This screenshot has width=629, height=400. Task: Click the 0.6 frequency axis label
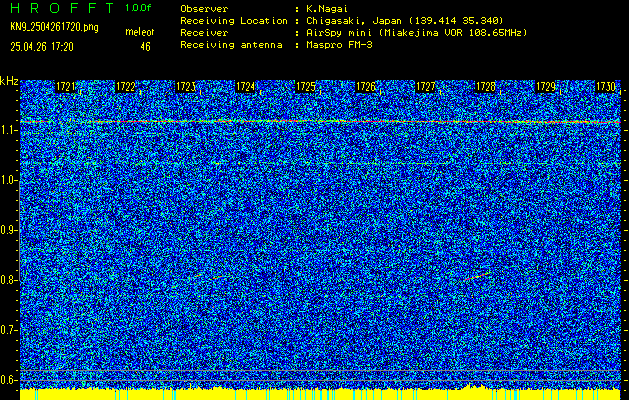8,380
